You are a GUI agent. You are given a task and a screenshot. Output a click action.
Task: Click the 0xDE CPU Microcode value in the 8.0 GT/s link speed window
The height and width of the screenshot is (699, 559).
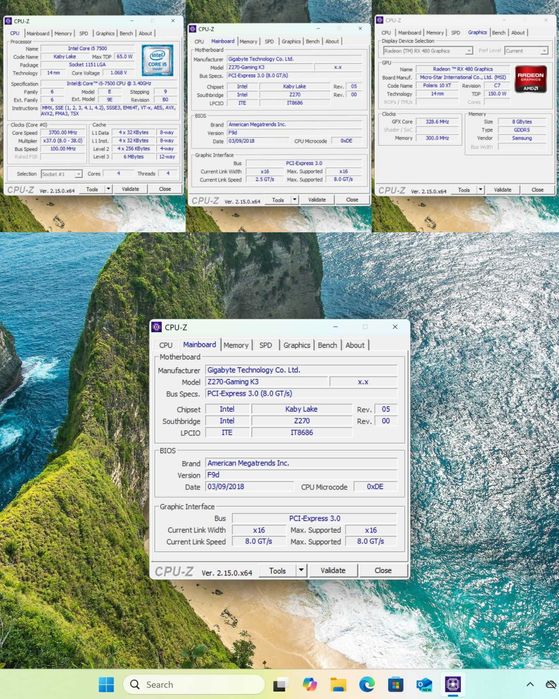click(375, 487)
